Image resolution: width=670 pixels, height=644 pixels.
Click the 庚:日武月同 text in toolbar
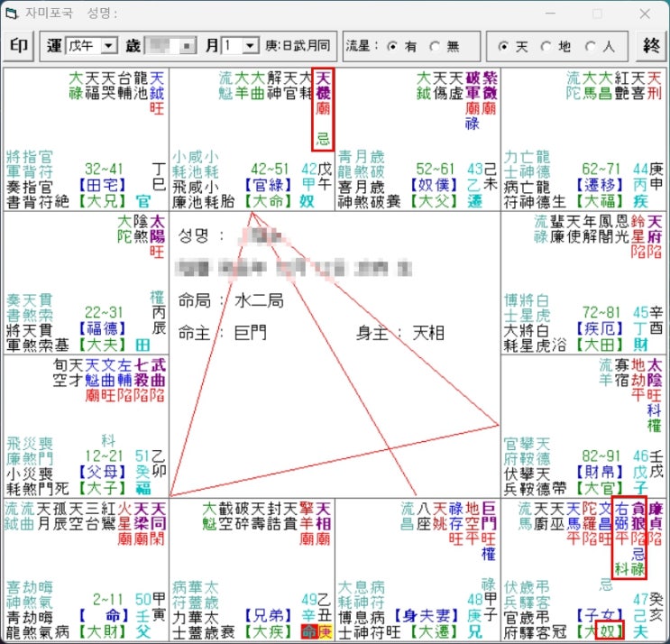pyautogui.click(x=298, y=45)
